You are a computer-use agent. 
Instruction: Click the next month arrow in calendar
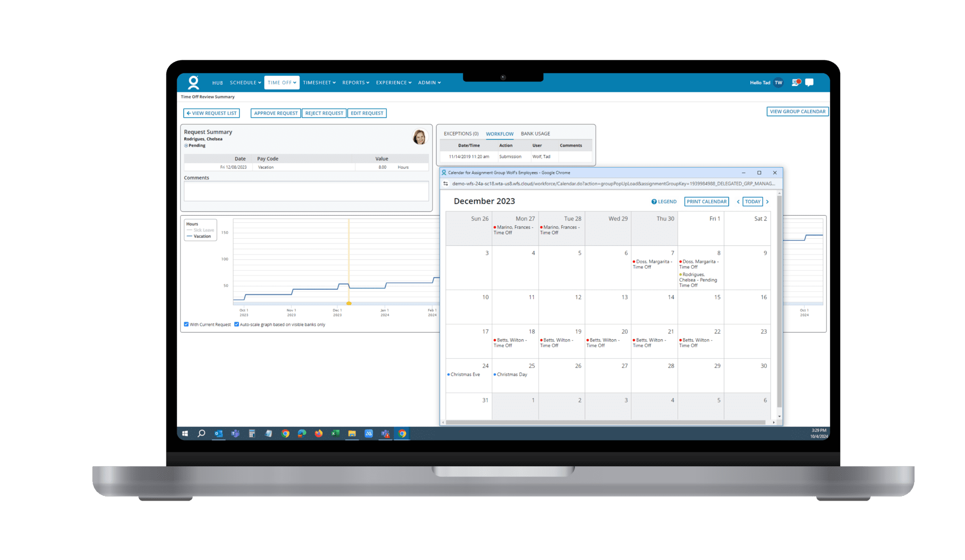coord(768,201)
